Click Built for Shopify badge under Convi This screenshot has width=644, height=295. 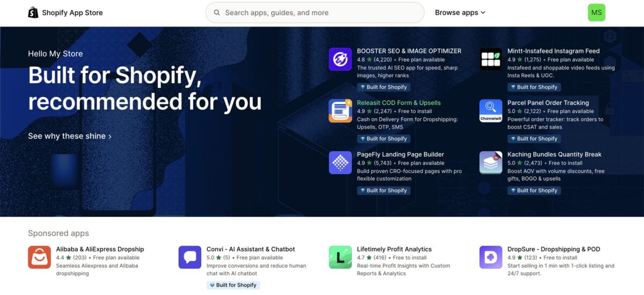pyautogui.click(x=233, y=285)
